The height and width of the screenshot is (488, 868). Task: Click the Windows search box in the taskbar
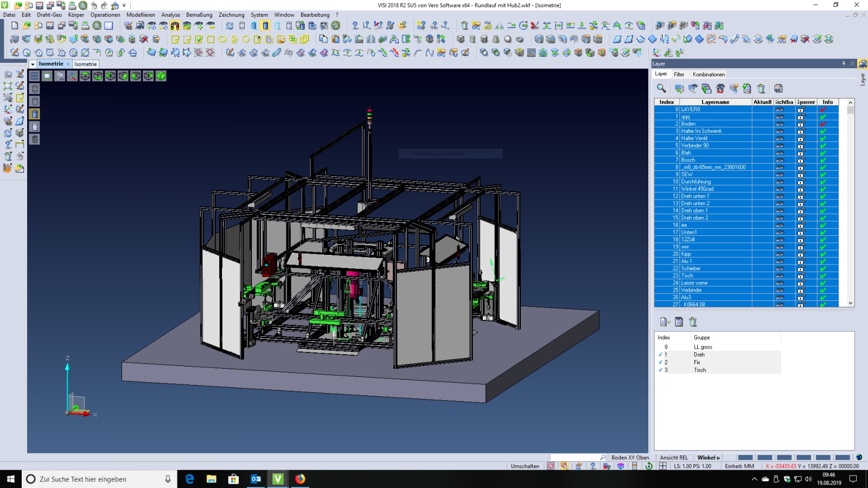100,479
